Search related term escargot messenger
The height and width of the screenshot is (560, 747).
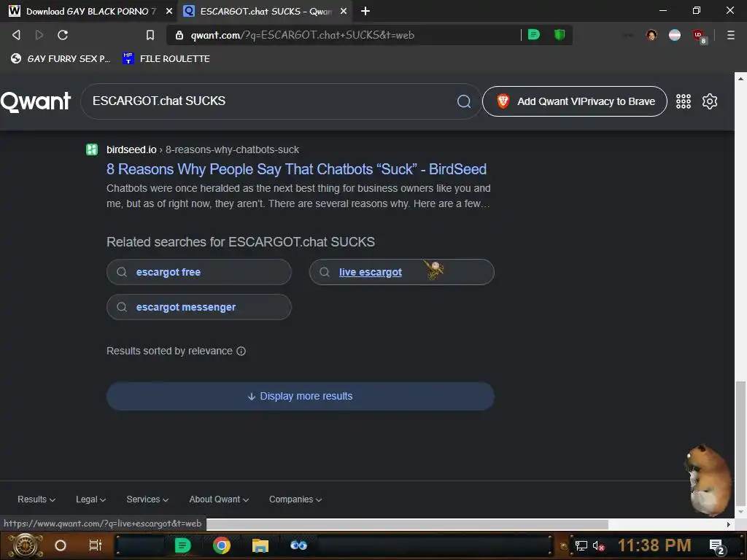198,307
